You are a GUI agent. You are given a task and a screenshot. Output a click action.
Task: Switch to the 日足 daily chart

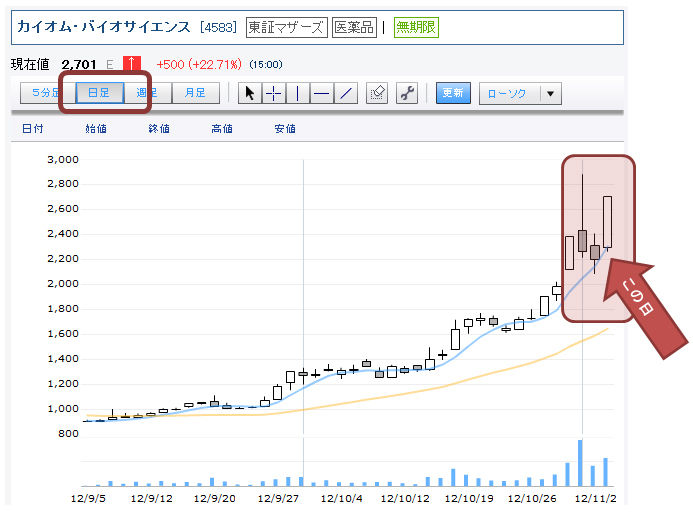99,93
